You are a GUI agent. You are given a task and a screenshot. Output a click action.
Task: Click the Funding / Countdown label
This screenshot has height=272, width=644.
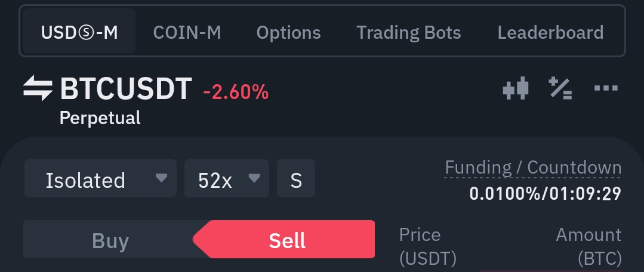(533, 168)
